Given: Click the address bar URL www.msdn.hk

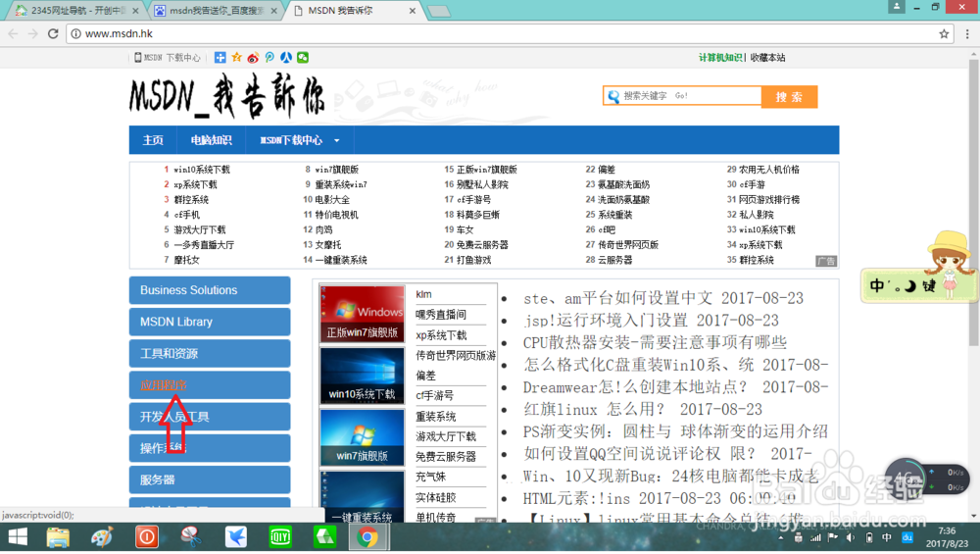Looking at the screenshot, I should point(119,33).
